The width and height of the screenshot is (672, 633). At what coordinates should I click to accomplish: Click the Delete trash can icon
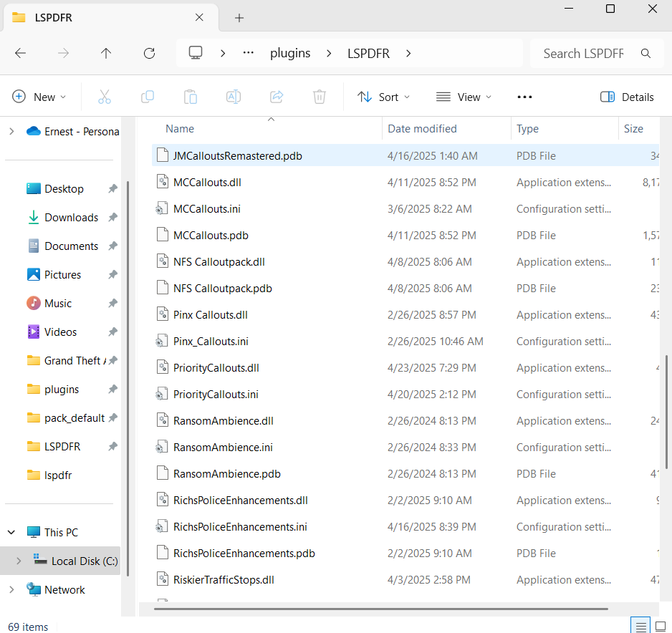[x=320, y=97]
